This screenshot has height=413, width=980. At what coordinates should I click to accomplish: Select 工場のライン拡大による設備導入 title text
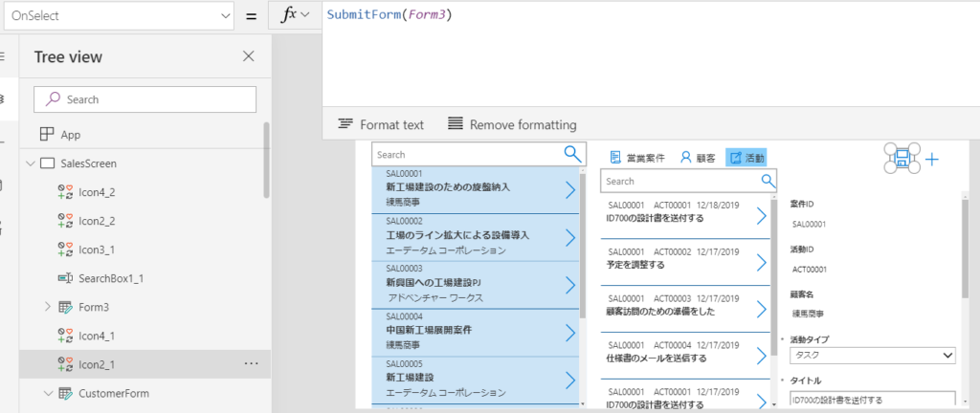(x=457, y=235)
